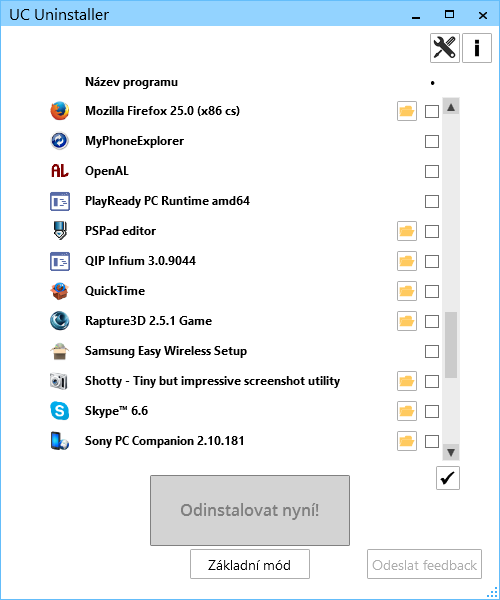This screenshot has width=500, height=600.
Task: Select the Sony PC Companion 2.10.181 entry
Action: (x=164, y=441)
